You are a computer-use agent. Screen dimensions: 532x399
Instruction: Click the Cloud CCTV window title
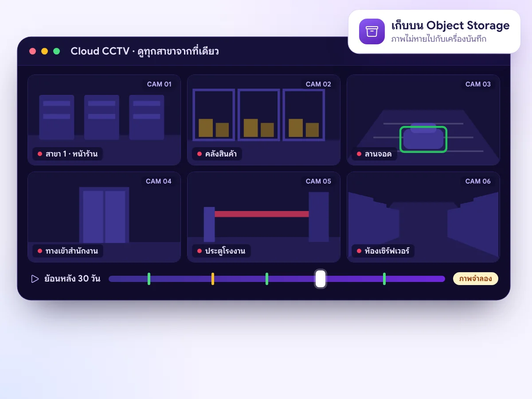[x=145, y=51]
